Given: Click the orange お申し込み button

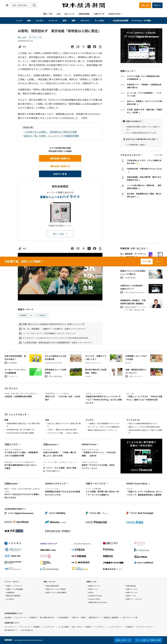Looking at the screenshot, I should pyautogui.click(x=145, y=5).
